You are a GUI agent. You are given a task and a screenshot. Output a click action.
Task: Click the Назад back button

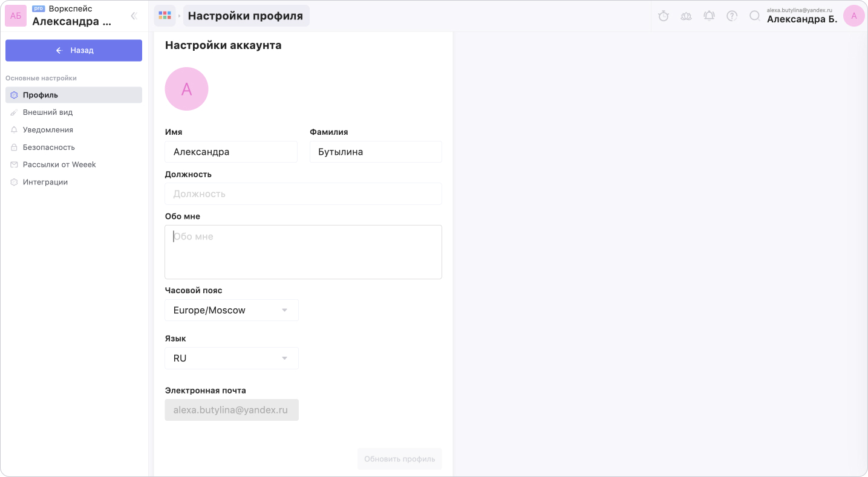click(74, 50)
